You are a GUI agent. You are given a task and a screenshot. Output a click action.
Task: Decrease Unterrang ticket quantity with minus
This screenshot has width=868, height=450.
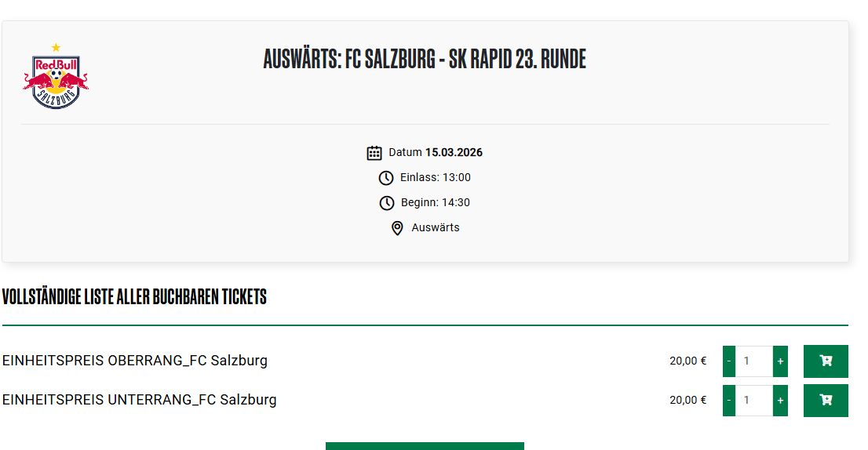click(729, 401)
